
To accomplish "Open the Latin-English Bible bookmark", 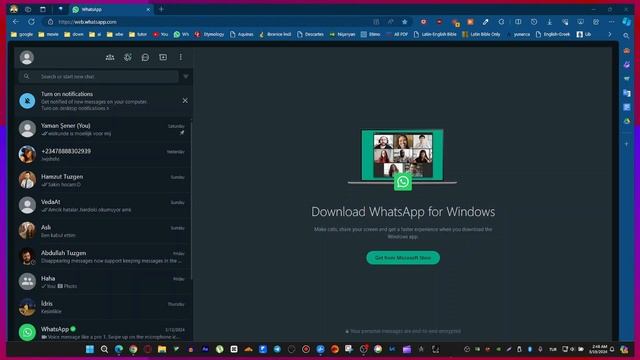I will tap(435, 34).
